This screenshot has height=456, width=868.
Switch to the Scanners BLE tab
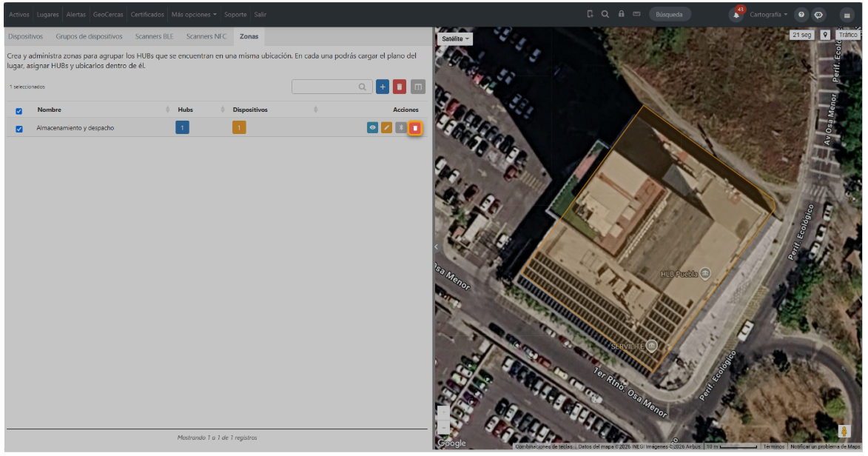pos(155,36)
